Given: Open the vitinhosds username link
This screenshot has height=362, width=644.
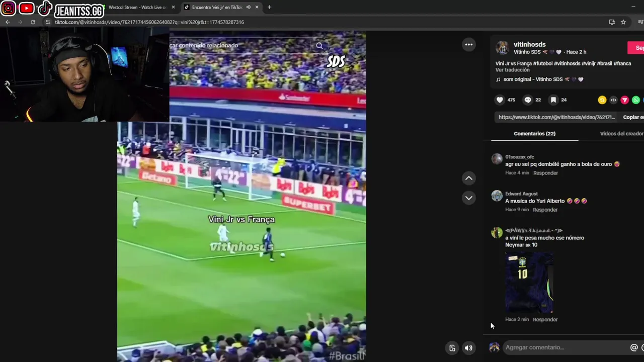Looking at the screenshot, I should [x=529, y=44].
